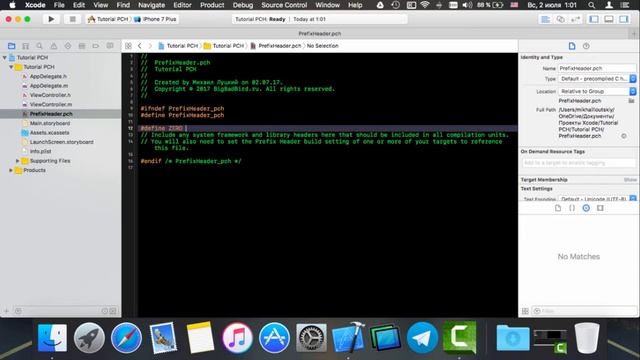
Task: Click Show in Target Membership
Action: (x=630, y=180)
